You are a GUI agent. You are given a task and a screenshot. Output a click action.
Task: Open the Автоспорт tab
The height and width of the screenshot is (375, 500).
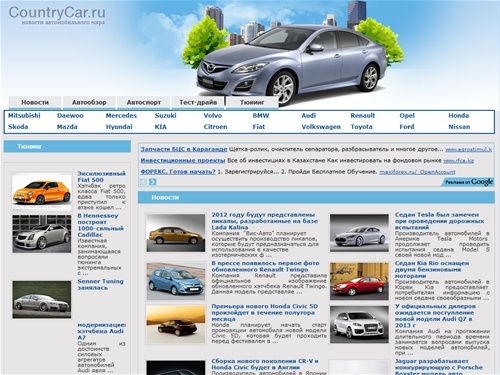[144, 102]
